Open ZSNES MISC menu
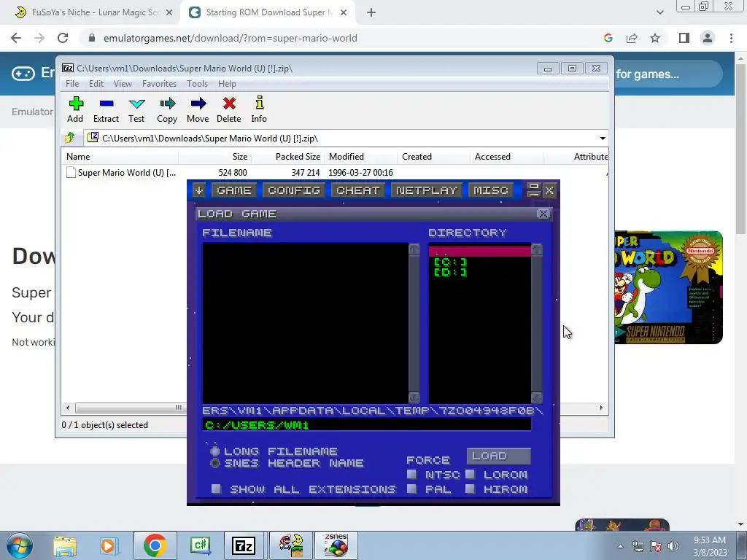The image size is (747, 560). (491, 190)
